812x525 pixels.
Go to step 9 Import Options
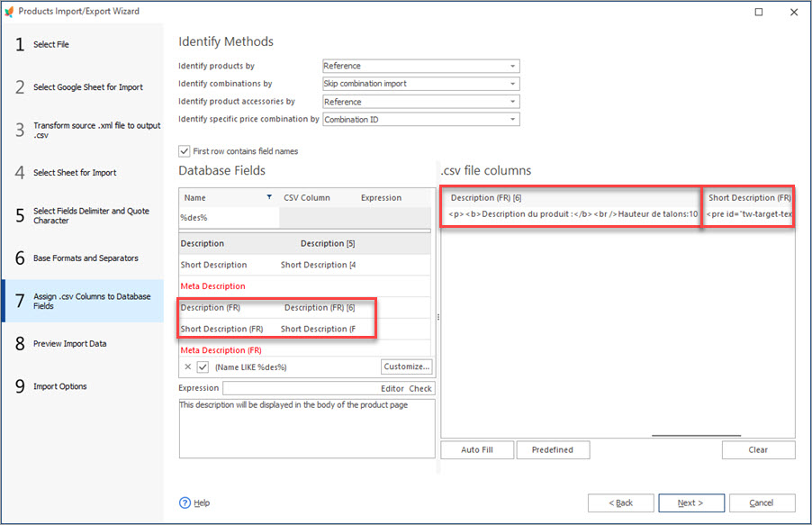point(83,386)
